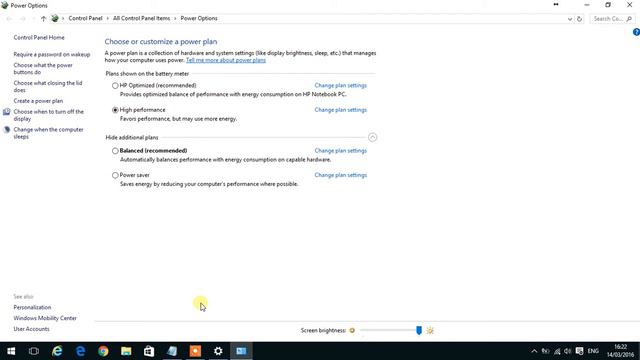This screenshot has height=360, width=640.
Task: Open address bar history dropdown
Action: (x=570, y=19)
